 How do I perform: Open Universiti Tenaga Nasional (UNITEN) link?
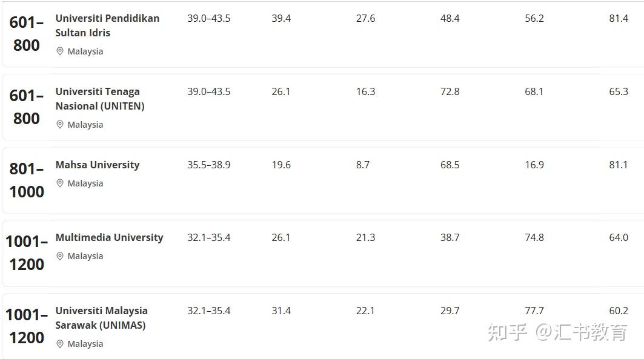[x=100, y=99]
